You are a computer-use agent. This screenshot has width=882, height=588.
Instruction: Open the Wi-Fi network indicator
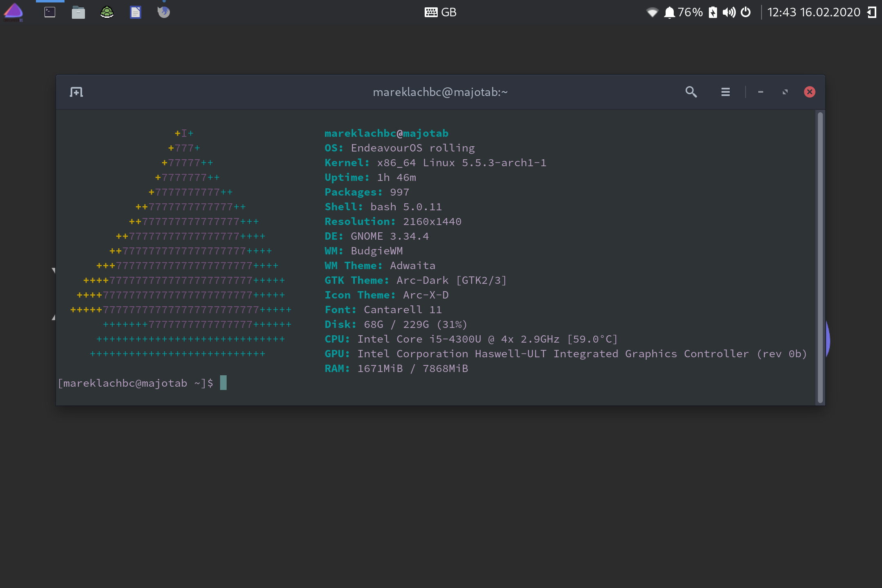coord(652,12)
